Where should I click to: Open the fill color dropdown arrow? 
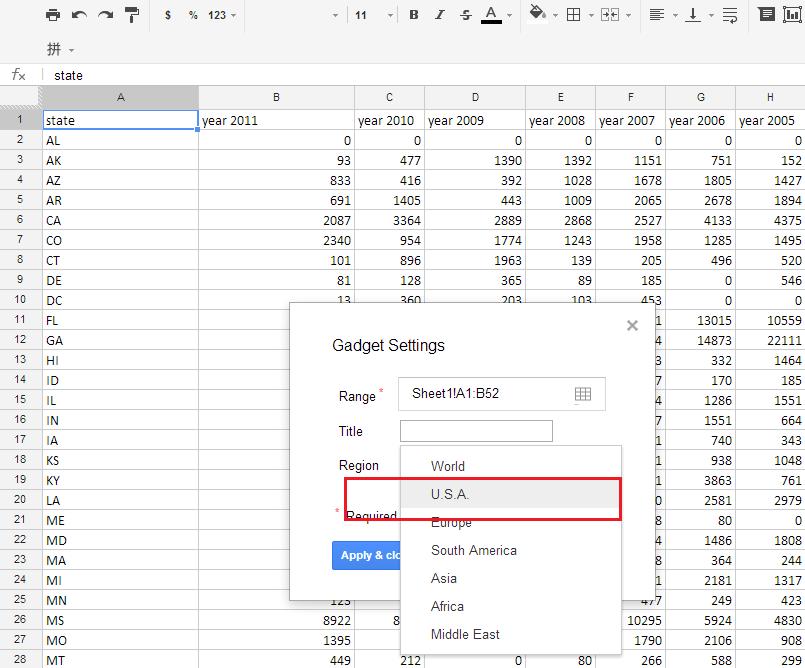(x=554, y=14)
